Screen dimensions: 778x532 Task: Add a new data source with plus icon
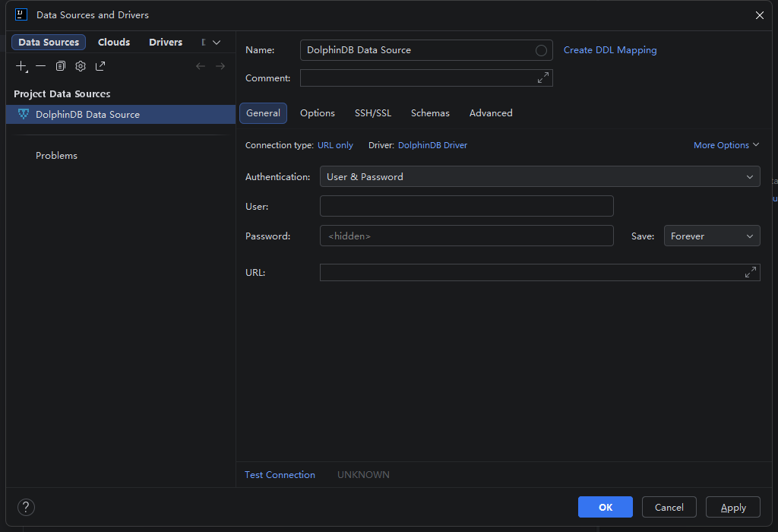21,66
